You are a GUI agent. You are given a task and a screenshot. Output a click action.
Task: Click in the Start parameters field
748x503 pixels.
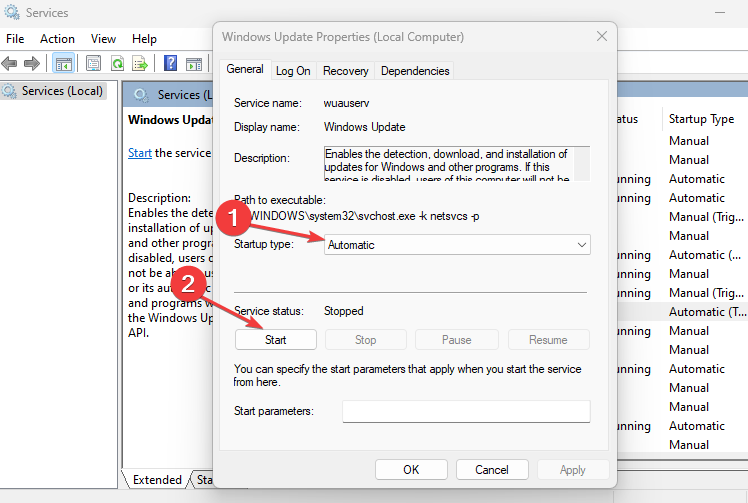(x=466, y=411)
